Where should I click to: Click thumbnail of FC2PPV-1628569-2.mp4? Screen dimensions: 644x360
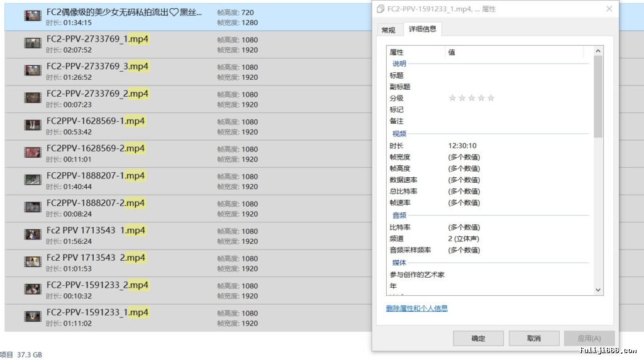click(x=33, y=152)
